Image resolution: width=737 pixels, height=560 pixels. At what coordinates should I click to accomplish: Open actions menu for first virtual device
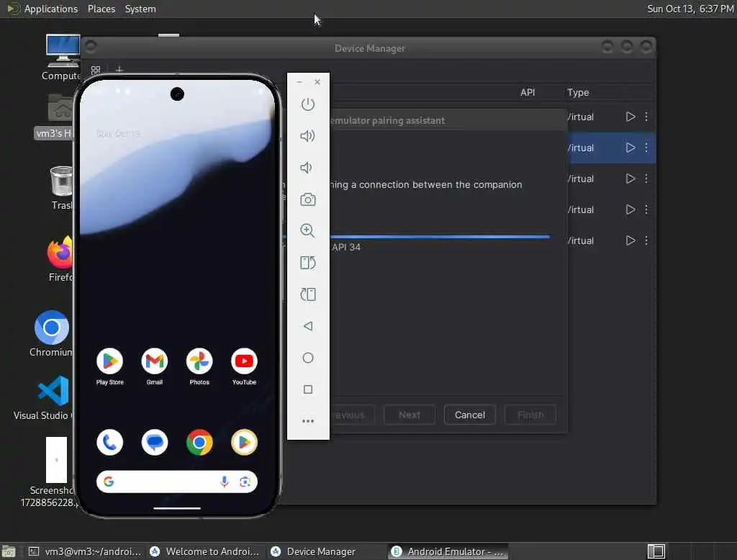point(646,117)
